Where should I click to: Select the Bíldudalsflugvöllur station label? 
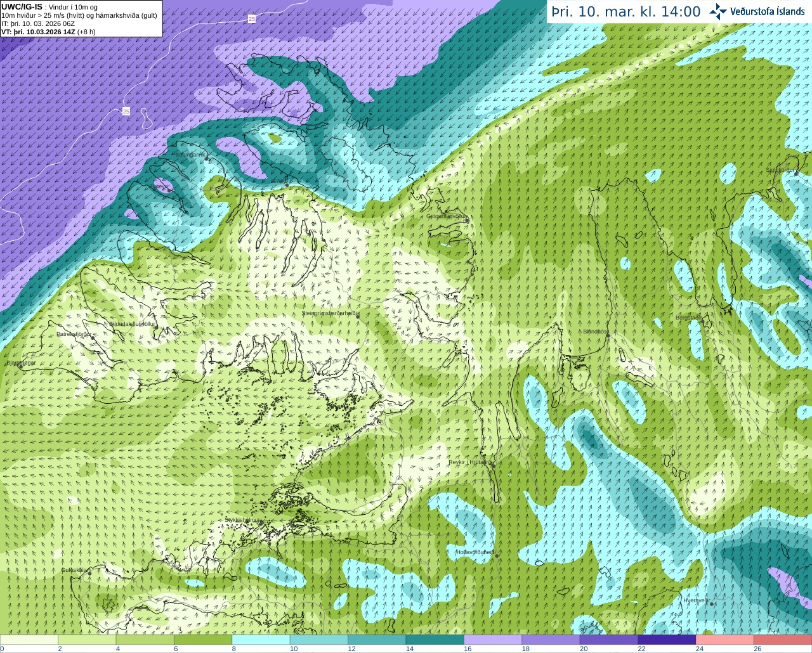(132, 324)
